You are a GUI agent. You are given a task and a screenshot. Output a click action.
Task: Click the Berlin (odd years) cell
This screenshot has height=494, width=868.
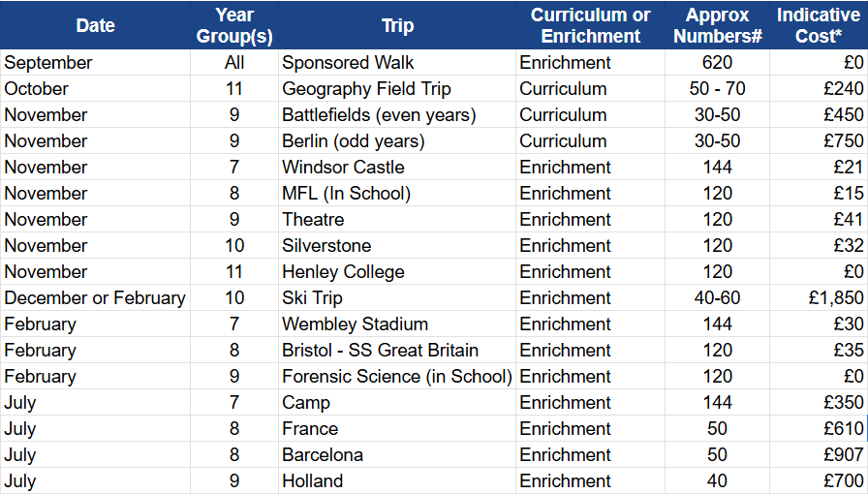pos(397,140)
